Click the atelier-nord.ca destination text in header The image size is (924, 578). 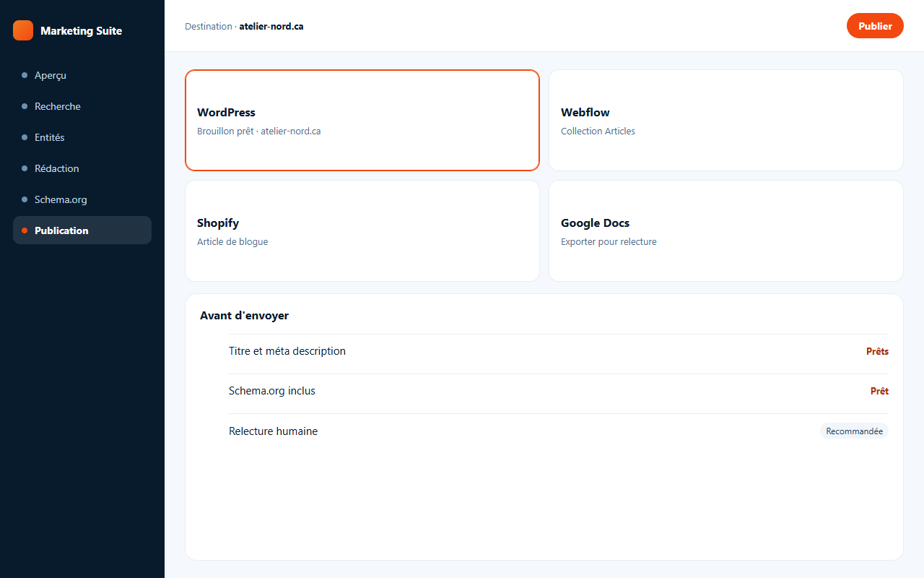pos(271,26)
